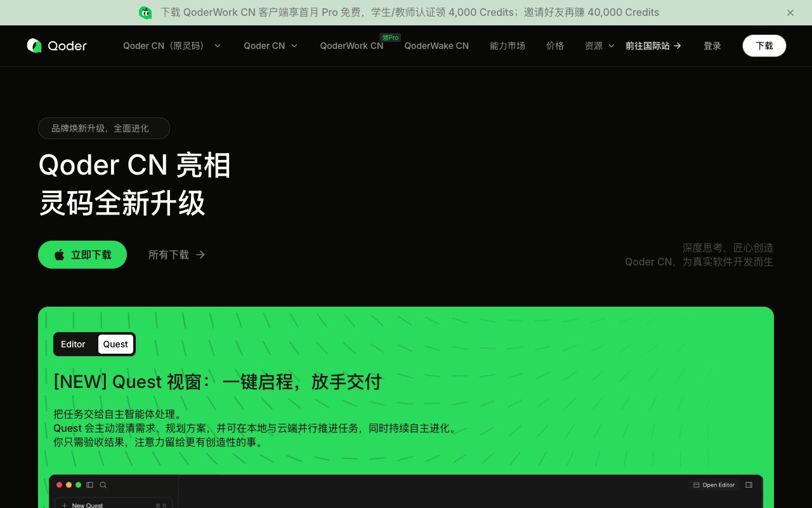812x508 pixels.
Task: Dismiss the promo banner with the X
Action: coord(790,13)
